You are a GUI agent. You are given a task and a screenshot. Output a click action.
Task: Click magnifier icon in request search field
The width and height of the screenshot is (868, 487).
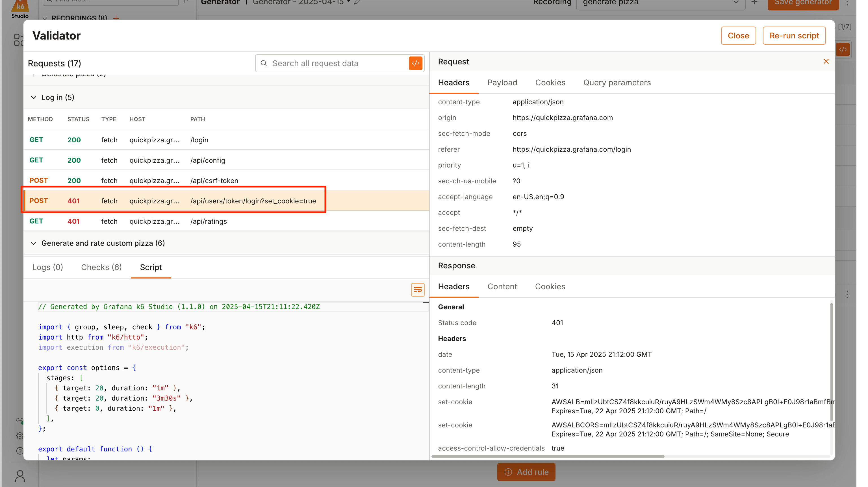(264, 63)
